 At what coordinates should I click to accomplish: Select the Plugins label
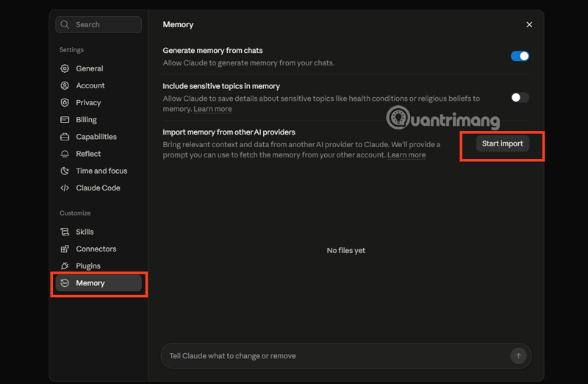[88, 266]
